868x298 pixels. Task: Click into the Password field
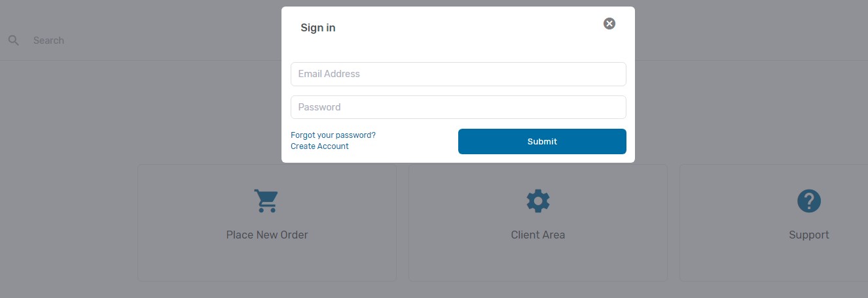click(458, 107)
